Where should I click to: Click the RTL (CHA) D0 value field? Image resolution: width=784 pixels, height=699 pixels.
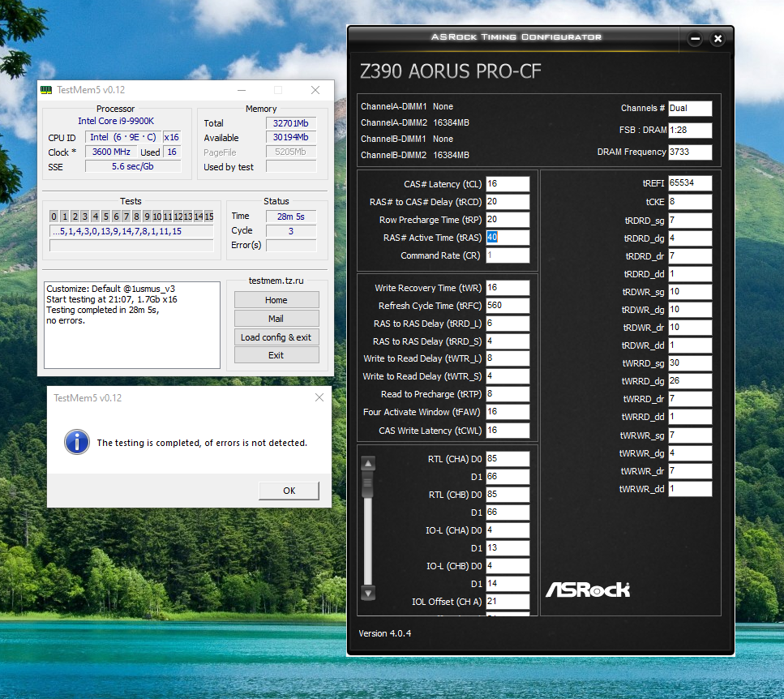pyautogui.click(x=508, y=458)
